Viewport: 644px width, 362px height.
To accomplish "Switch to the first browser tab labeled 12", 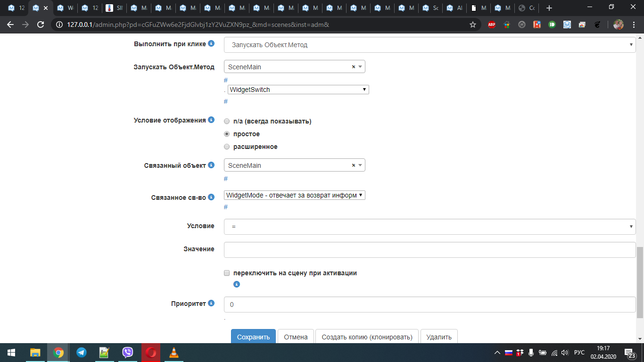I will pyautogui.click(x=16, y=8).
